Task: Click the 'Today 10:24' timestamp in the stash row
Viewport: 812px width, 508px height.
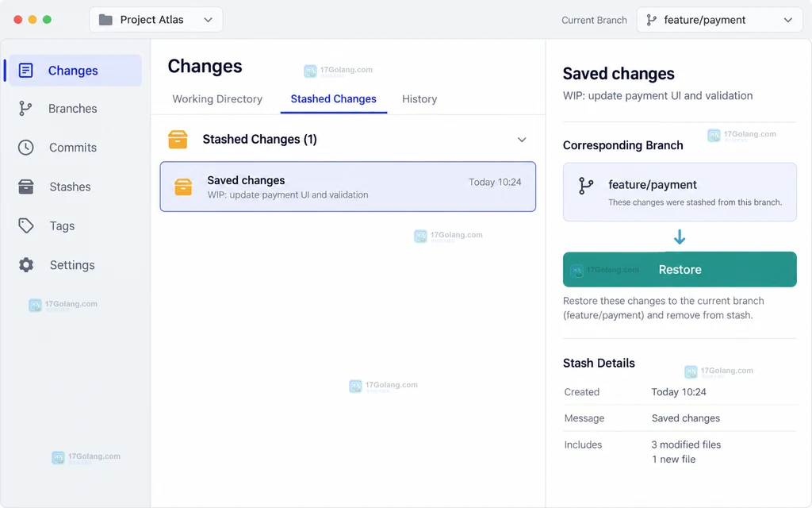Action: pos(495,182)
